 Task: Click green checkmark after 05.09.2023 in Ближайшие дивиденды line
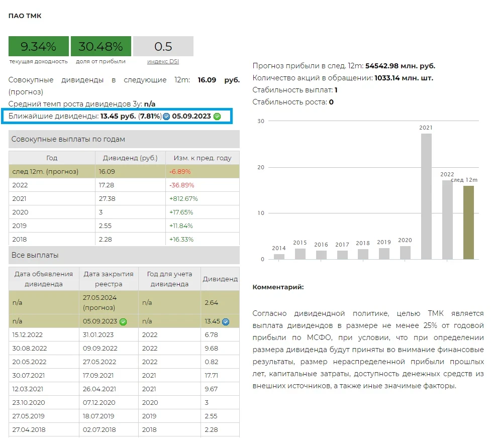point(217,117)
